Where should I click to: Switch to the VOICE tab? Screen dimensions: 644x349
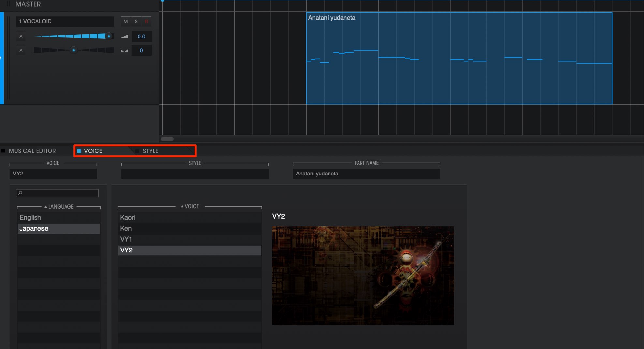pyautogui.click(x=93, y=151)
